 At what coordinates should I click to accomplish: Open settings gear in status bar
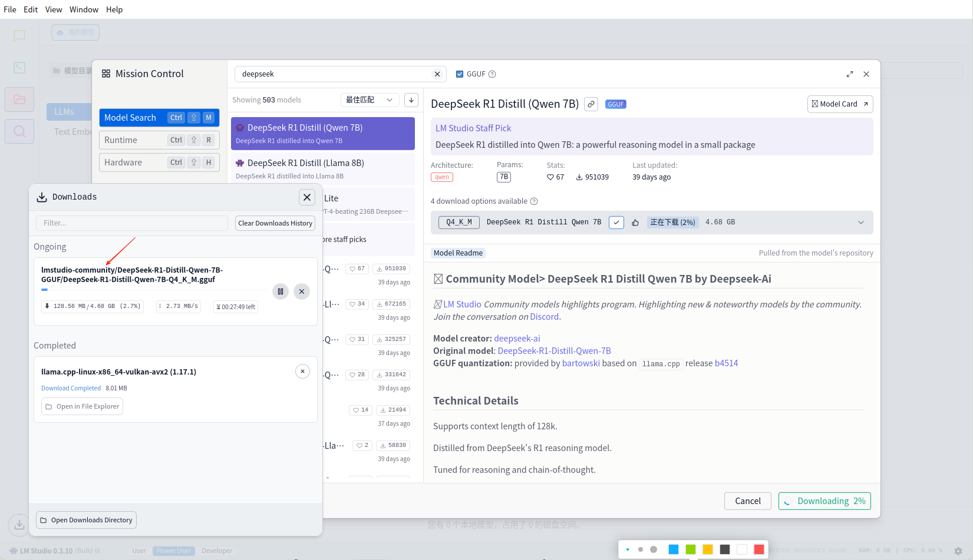tap(958, 551)
